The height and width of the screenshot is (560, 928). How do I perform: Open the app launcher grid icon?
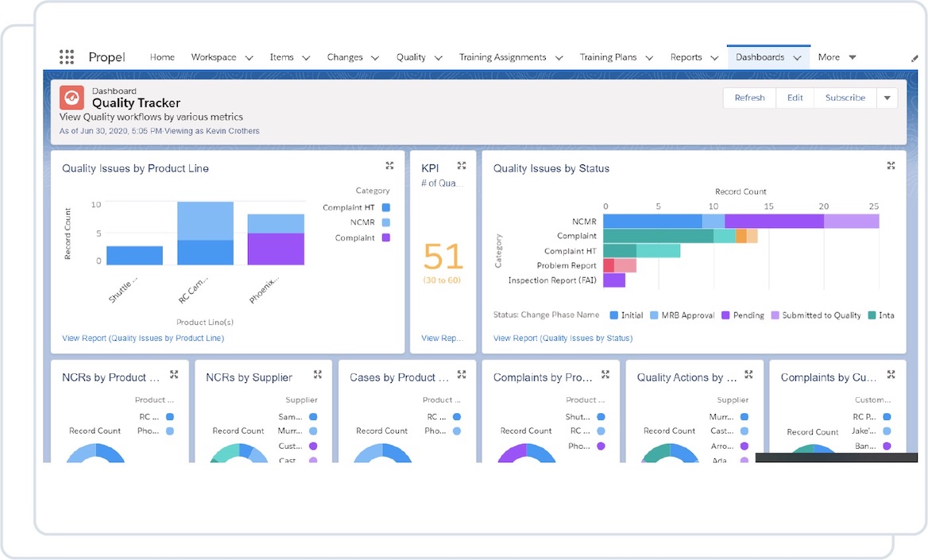67,57
